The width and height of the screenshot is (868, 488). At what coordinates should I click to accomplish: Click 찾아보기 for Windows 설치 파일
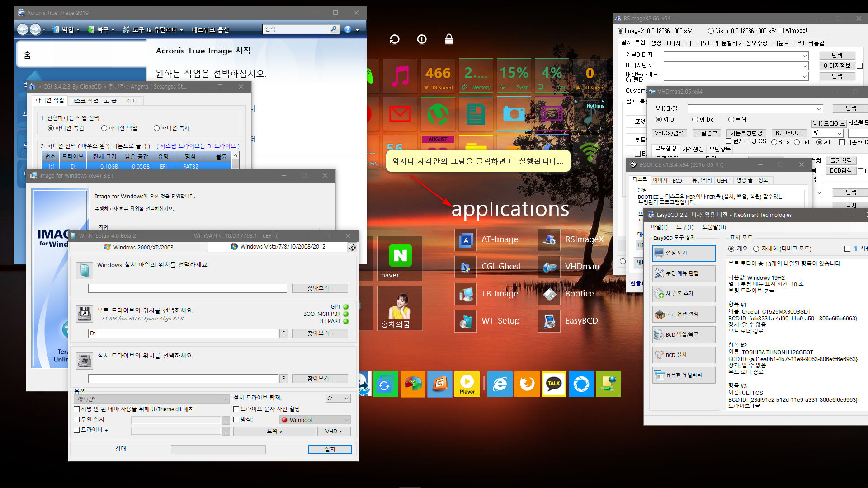click(x=320, y=288)
